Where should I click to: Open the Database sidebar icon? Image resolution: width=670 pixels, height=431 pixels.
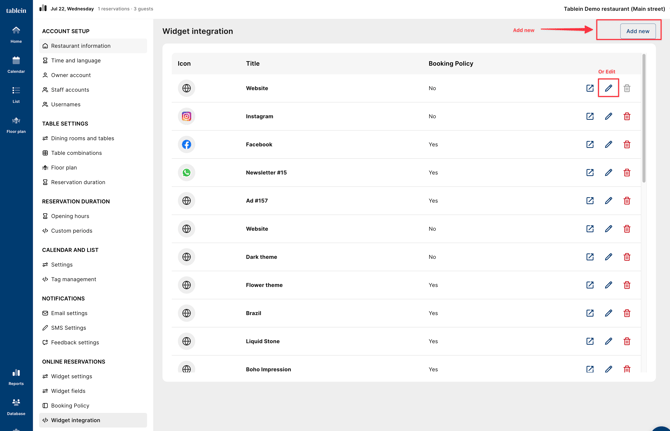[16, 407]
